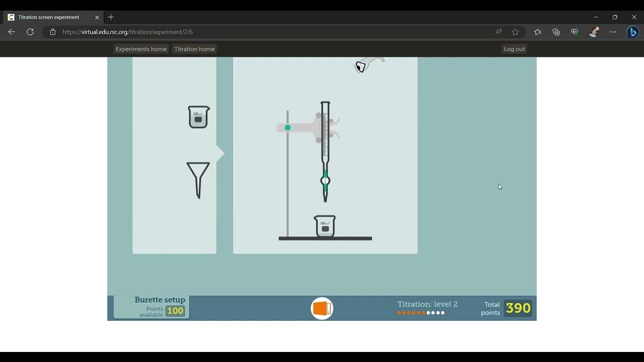
Task: Select the Titration screen experiment tab
Action: point(53,17)
